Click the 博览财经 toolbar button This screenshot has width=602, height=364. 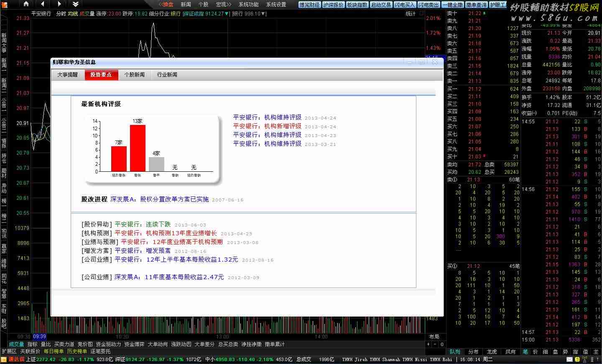coord(310,5)
